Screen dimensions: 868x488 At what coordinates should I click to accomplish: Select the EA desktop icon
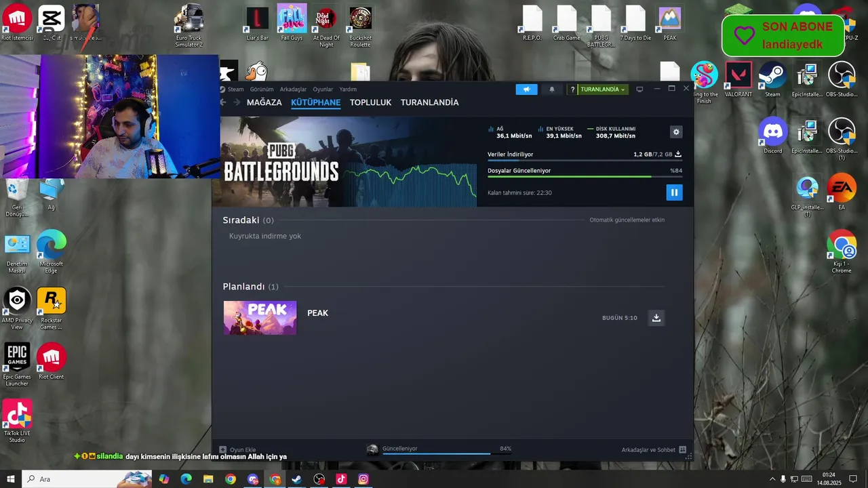click(x=842, y=192)
